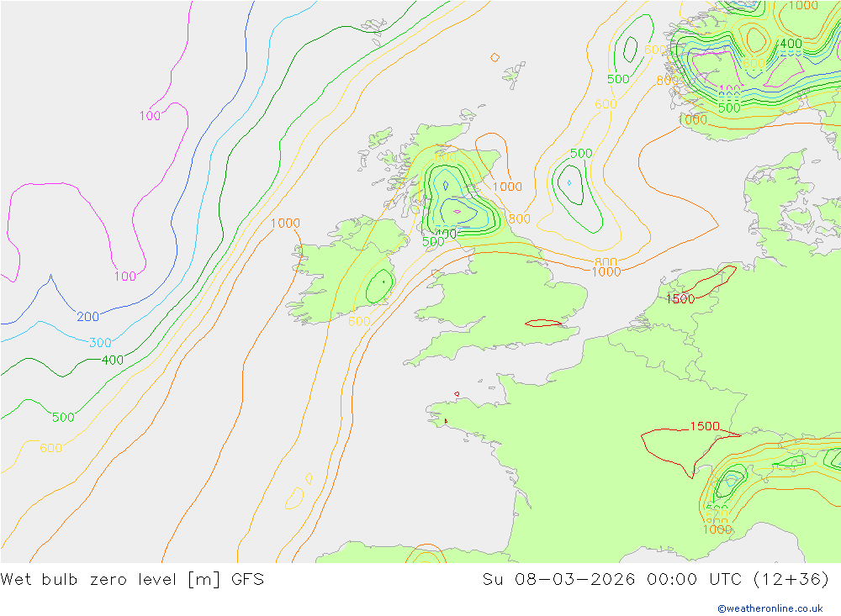Click the green '500' label above the North Sea minimum

pos(581,154)
